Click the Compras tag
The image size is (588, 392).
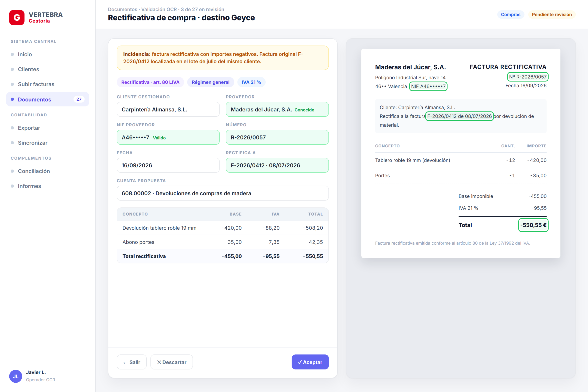pyautogui.click(x=510, y=14)
